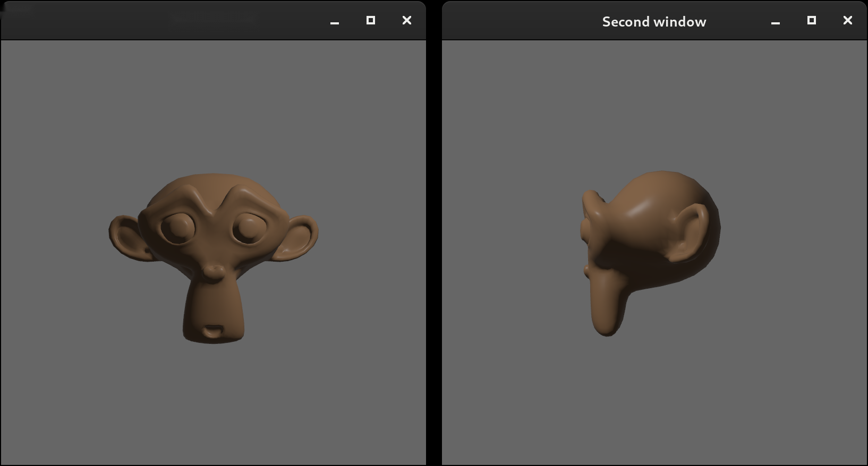
Task: Select the front-facing monkey's eye nearest its left-side ear
Action: 177,228
